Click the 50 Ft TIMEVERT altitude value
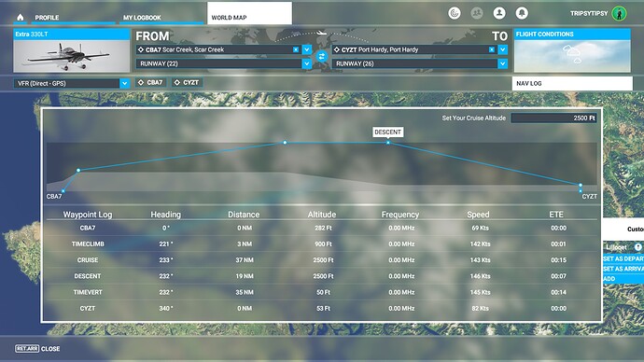 323,292
